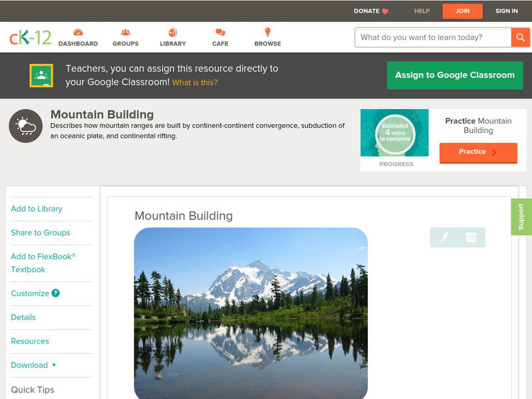Screen dimensions: 532x399
Task: Click the Customize link
Action: [x=30, y=293]
